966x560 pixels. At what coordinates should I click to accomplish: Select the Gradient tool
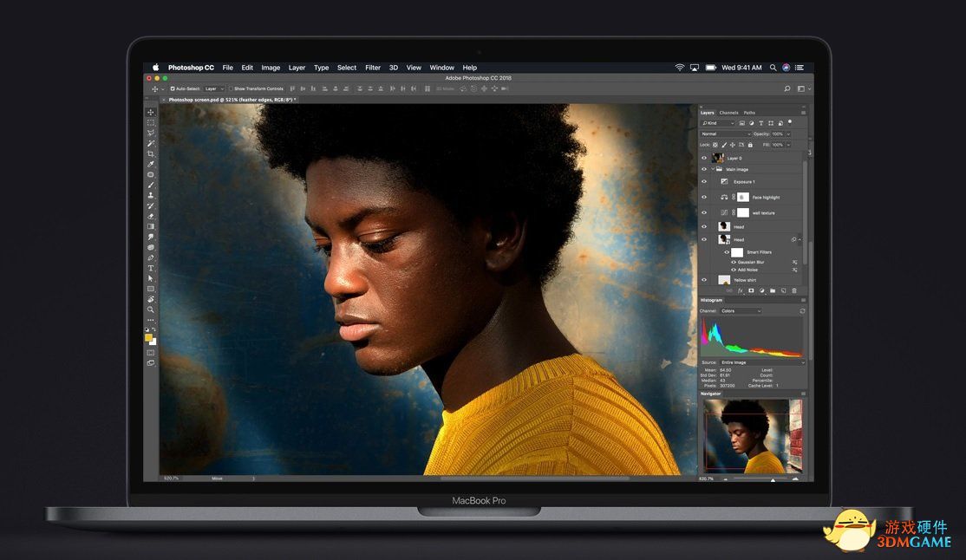[151, 227]
